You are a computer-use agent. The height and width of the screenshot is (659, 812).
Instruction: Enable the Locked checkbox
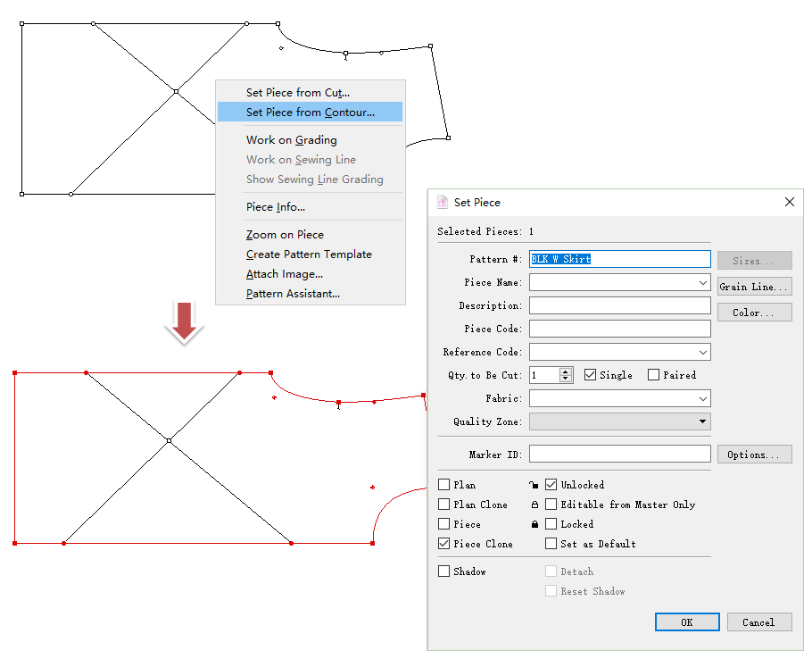click(x=551, y=524)
